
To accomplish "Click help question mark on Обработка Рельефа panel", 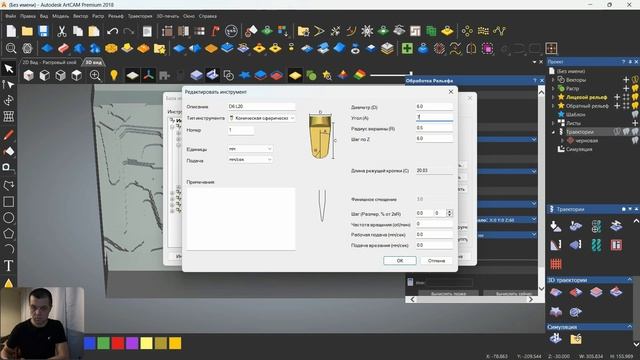I will pos(535,80).
